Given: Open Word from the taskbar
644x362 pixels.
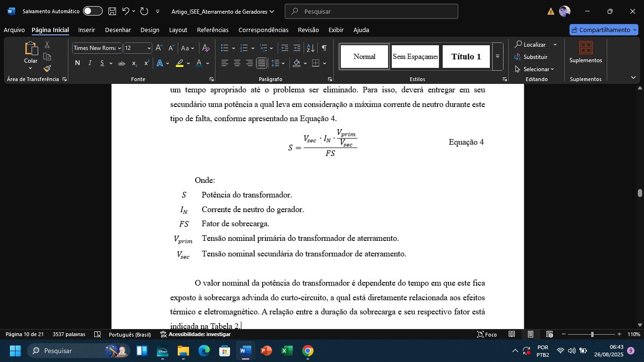Looking at the screenshot, I should coord(245,351).
